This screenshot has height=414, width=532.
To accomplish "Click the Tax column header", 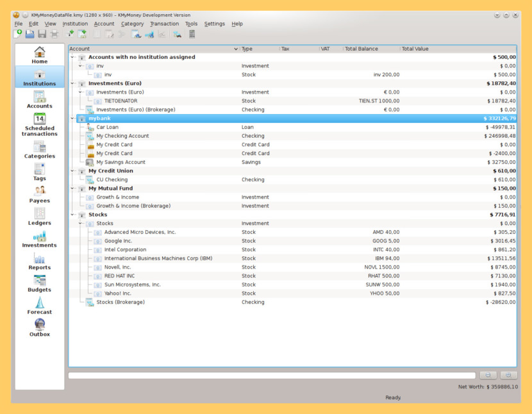I will [299, 49].
